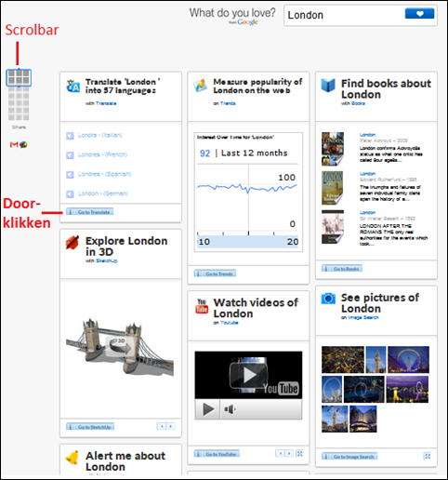Expand the YouTube card to fullscreen

(299, 454)
